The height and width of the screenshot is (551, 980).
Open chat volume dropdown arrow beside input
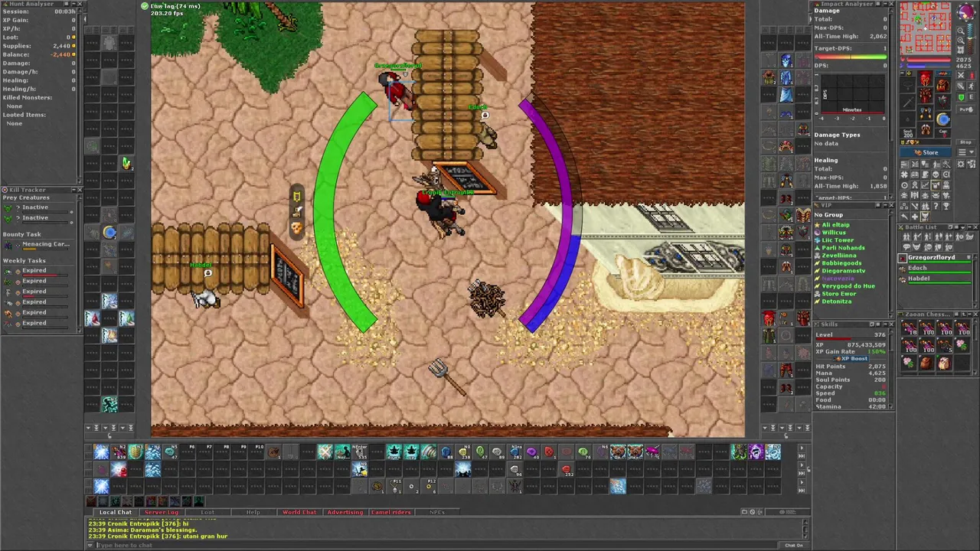[x=90, y=545]
